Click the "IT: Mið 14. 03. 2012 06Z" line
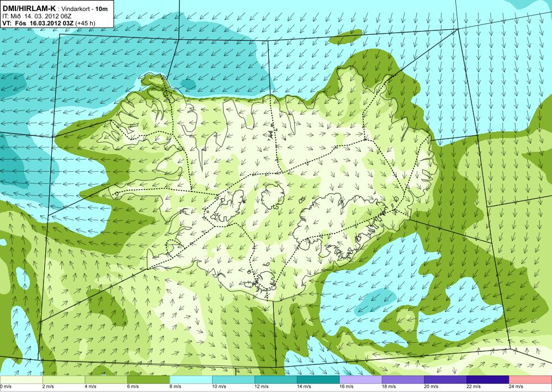 (x=37, y=16)
